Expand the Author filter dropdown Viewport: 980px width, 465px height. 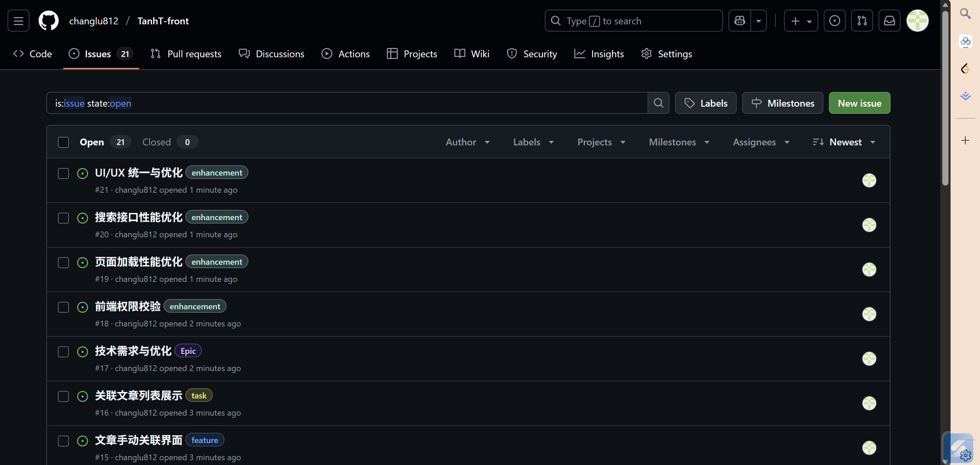(467, 142)
